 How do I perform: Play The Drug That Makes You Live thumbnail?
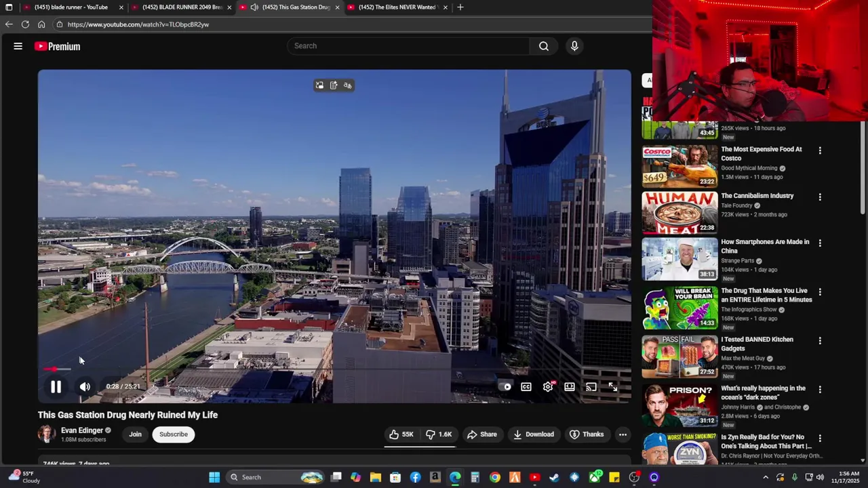coord(679,308)
